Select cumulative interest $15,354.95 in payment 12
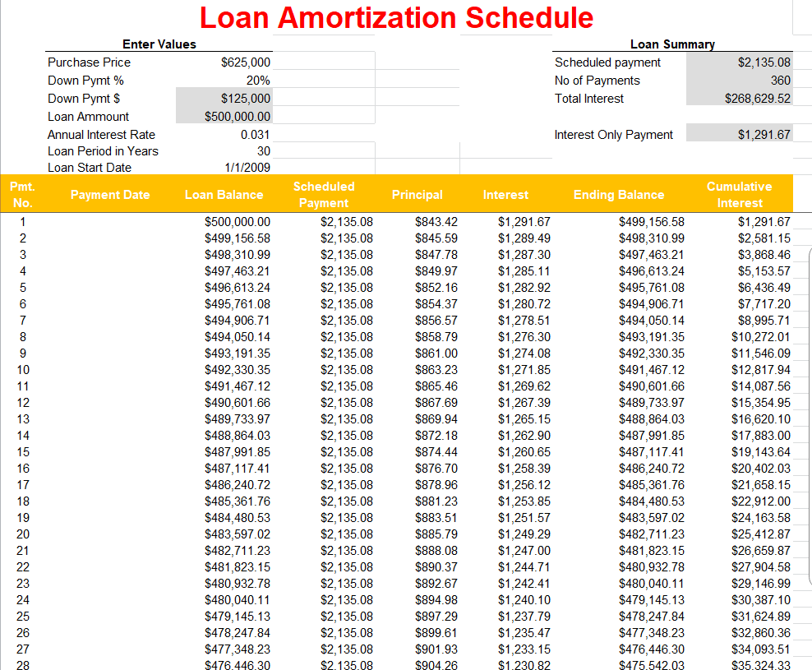The width and height of the screenshot is (812, 670). [761, 403]
